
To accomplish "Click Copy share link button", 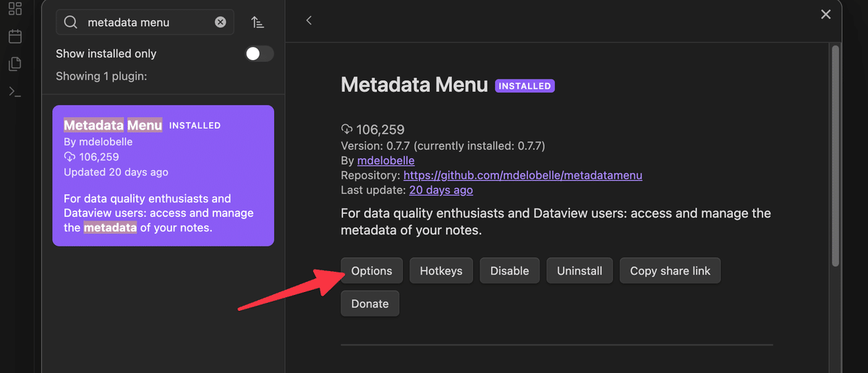I will coord(671,271).
